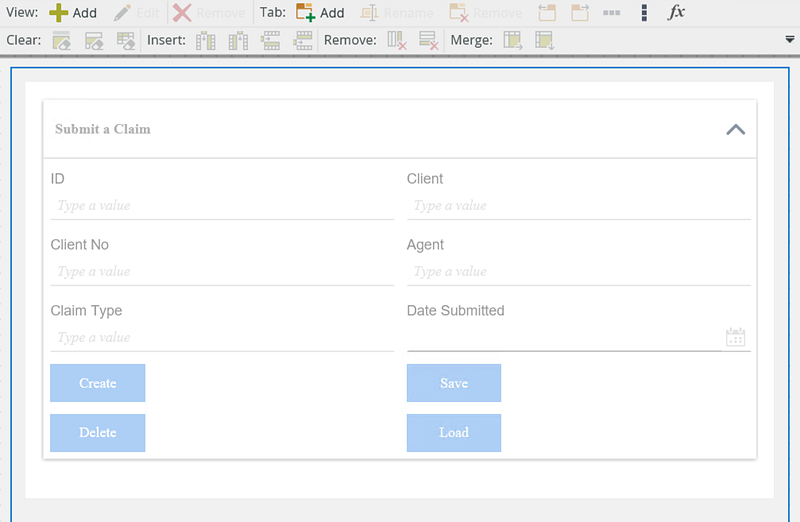
Task: Click the Load button
Action: pyautogui.click(x=454, y=433)
